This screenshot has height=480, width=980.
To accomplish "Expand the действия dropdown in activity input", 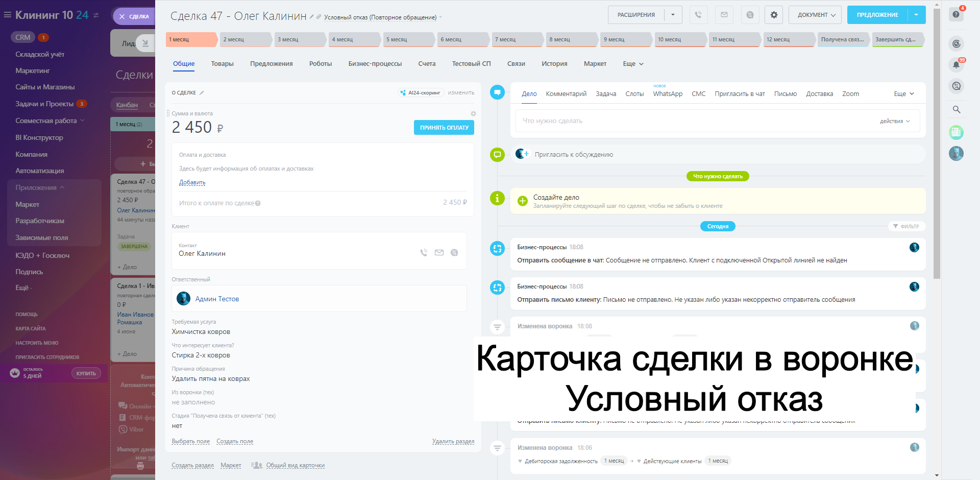I will coord(895,122).
